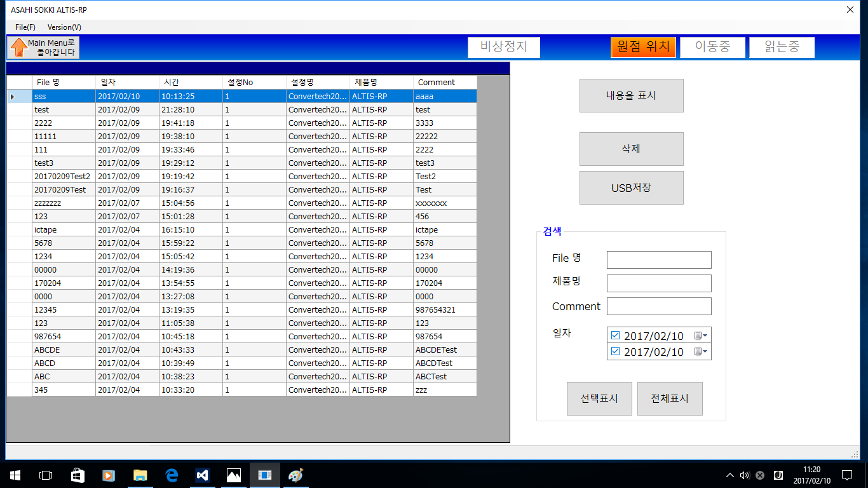Uncheck the second 일자 date checkbox
The width and height of the screenshot is (868, 488).
[615, 351]
